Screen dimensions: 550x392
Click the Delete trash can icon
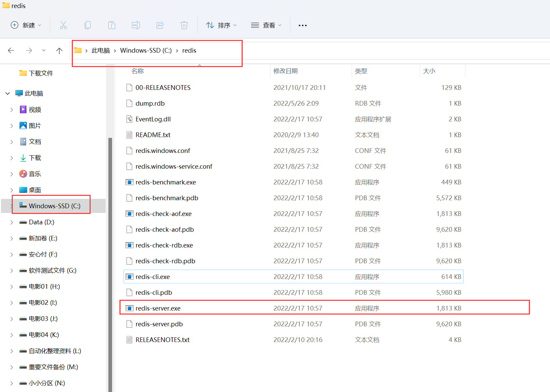tap(184, 25)
